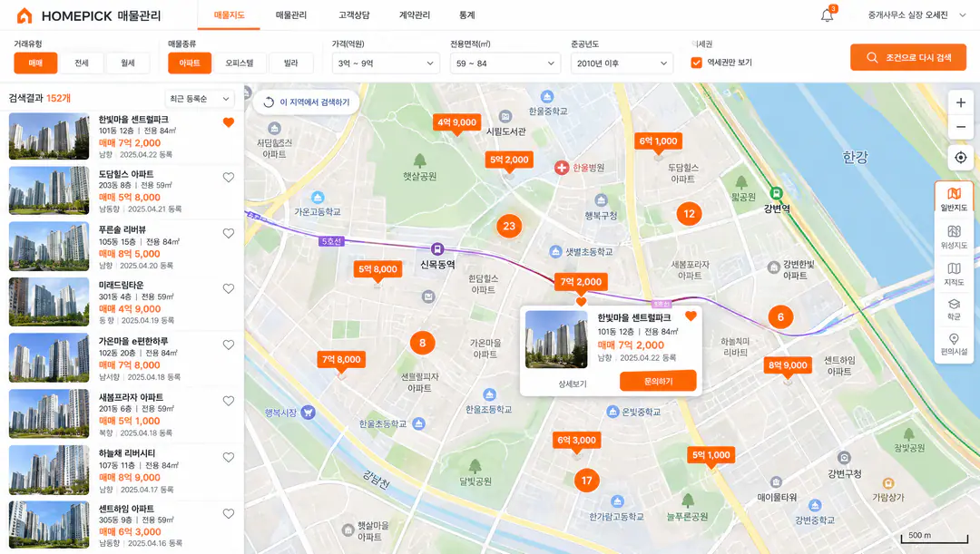Switch to the 매물관리 tab
The height and width of the screenshot is (554, 980).
[291, 15]
